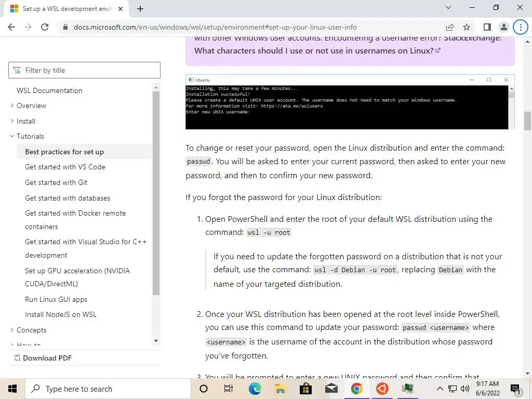Click sidebar scrollbar down arrow
Screen dimensions: 532x399
[x=156, y=341]
